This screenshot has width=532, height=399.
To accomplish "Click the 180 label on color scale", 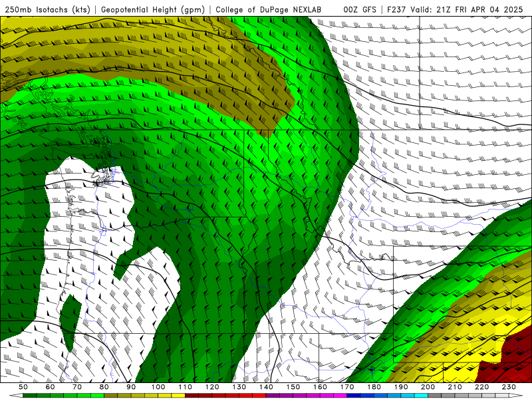I will point(374,387).
